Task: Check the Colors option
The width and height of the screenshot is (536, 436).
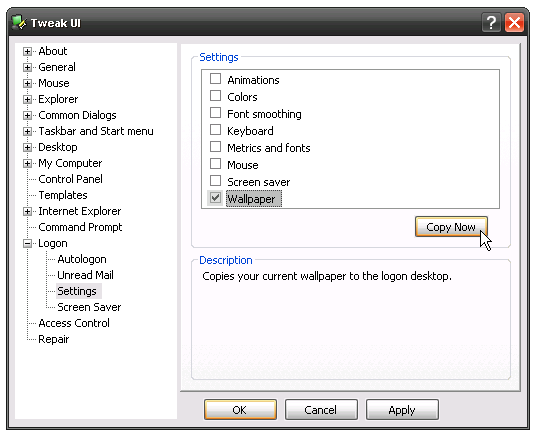Action: coord(215,96)
